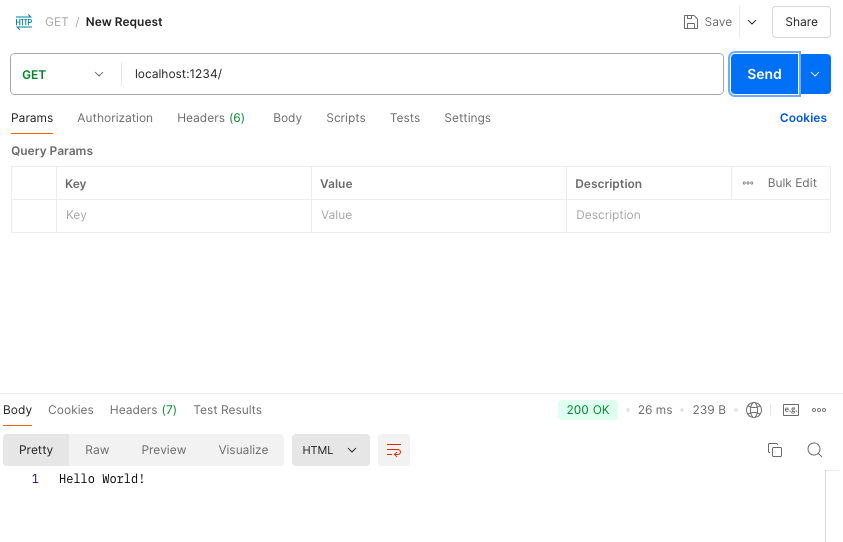Select the Pretty view
This screenshot has width=843, height=542.
36,450
